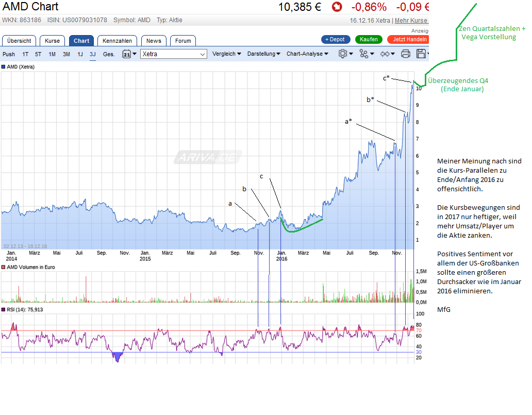Click the WKN: 863186 text
This screenshot has width=532, height=415.
pyautogui.click(x=21, y=20)
